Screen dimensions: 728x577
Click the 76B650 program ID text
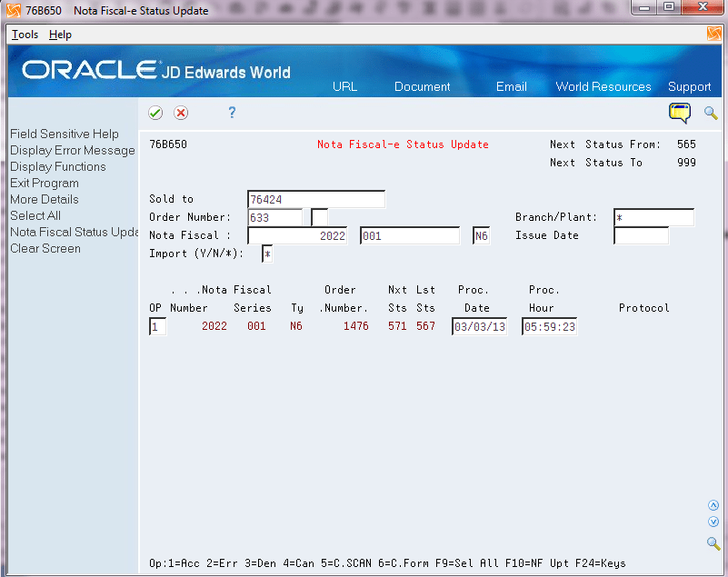click(168, 144)
